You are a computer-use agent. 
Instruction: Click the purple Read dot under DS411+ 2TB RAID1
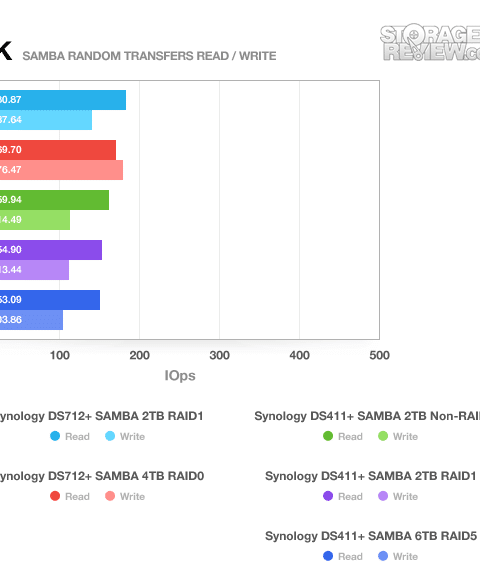click(328, 496)
